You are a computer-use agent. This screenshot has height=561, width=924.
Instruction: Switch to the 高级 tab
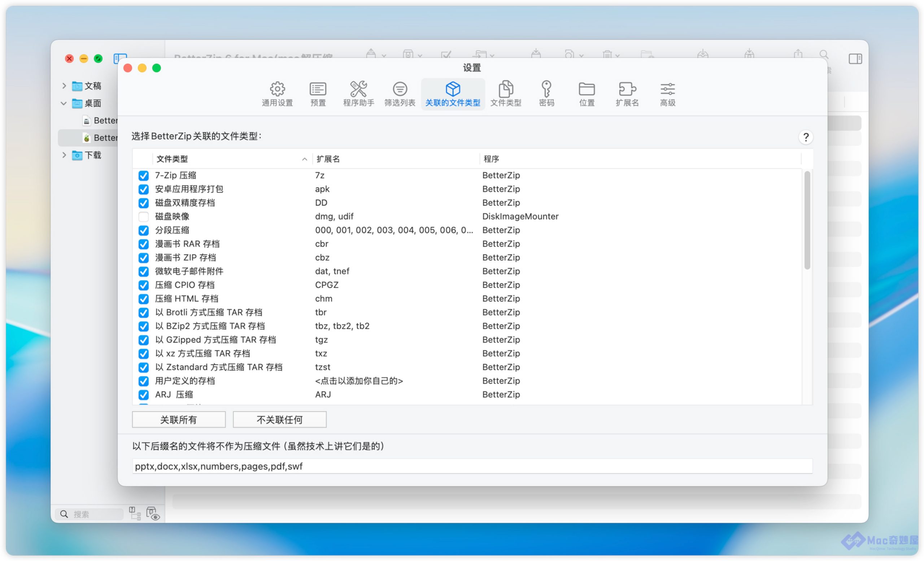[667, 94]
